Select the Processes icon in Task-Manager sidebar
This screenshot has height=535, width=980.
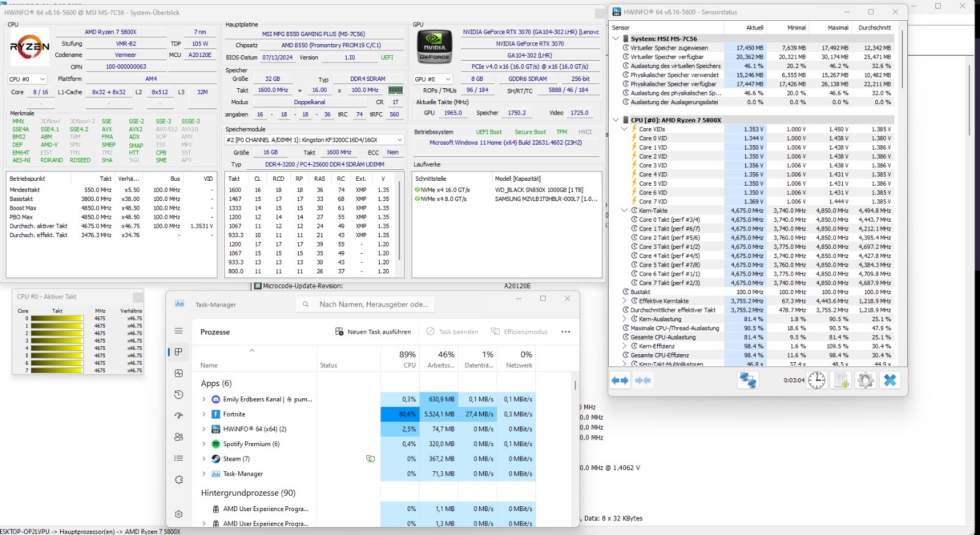click(179, 352)
